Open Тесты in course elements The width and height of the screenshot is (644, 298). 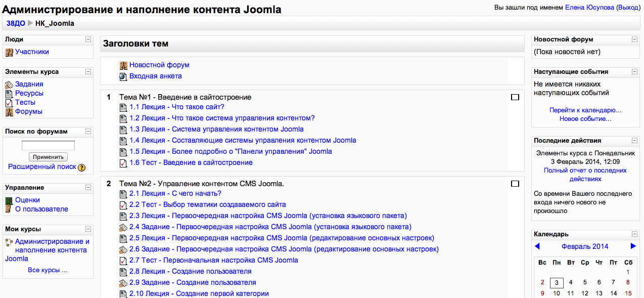tap(25, 102)
